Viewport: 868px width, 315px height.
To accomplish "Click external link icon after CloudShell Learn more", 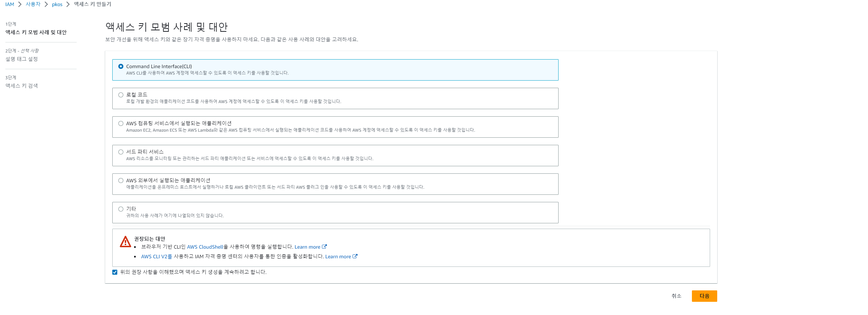I will click(x=324, y=247).
